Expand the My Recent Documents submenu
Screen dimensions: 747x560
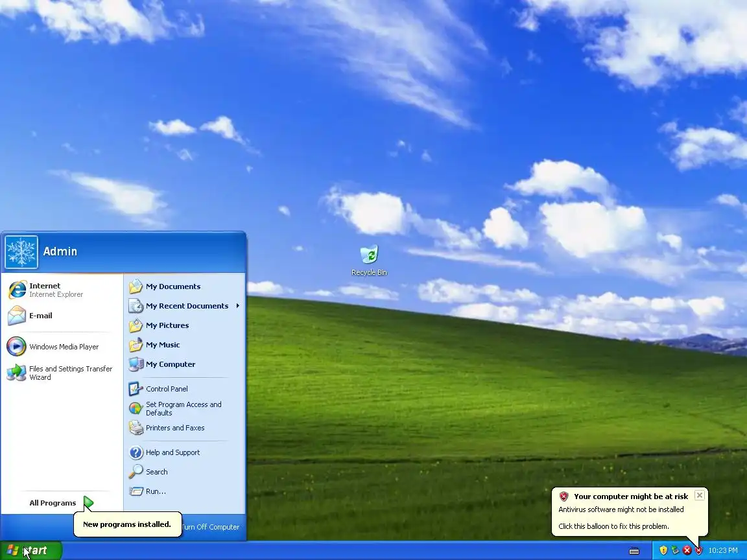coord(184,306)
